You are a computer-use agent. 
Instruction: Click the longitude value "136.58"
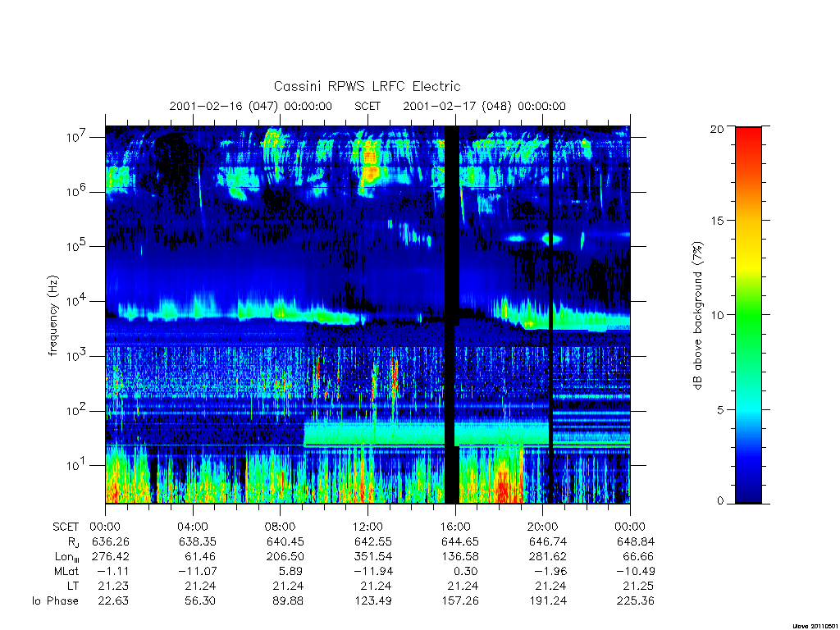pyautogui.click(x=460, y=557)
